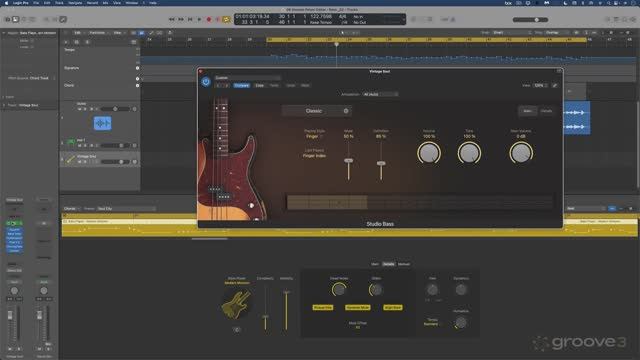Fast forward using the transport forward button

point(181,19)
